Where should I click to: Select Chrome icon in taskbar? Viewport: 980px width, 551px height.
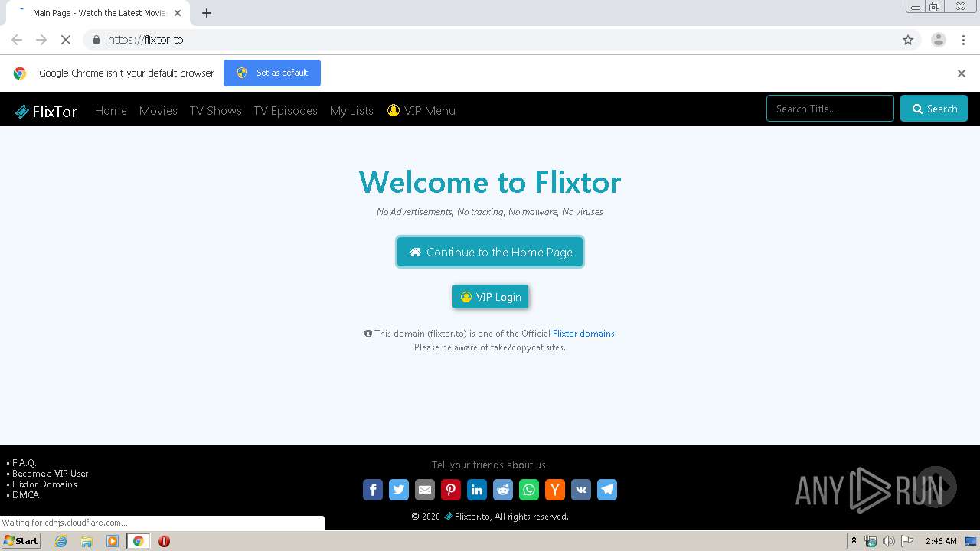pos(139,541)
